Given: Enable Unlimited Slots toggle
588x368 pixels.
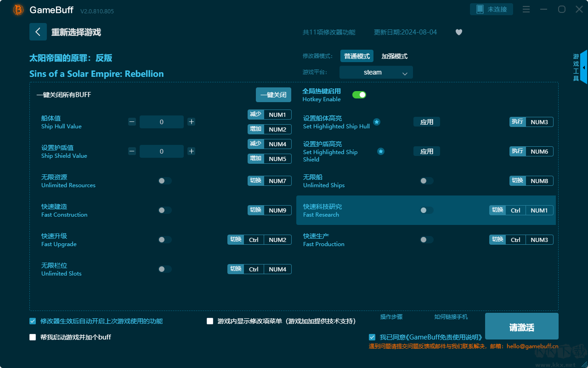Looking at the screenshot, I should [x=165, y=269].
